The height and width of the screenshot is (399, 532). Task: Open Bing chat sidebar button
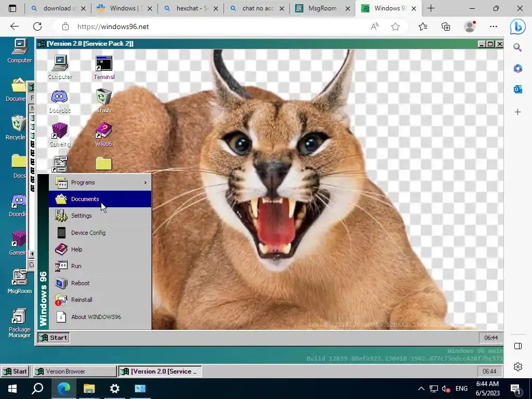[518, 26]
